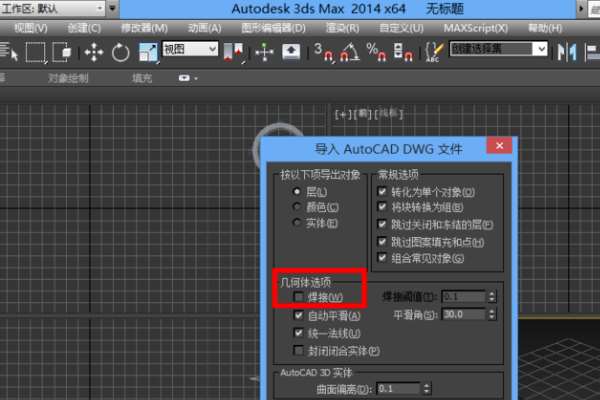
Task: Click the title bar right arrow button
Action: point(581,8)
